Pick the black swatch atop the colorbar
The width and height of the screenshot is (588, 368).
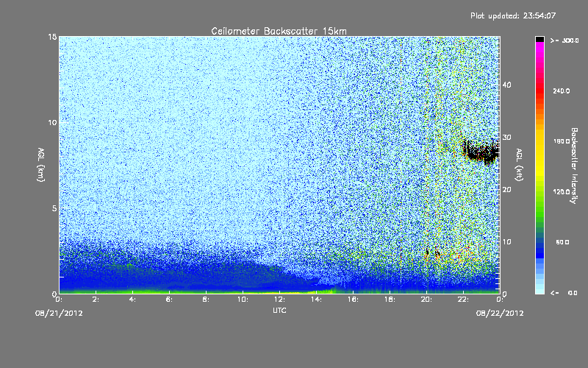click(539, 39)
